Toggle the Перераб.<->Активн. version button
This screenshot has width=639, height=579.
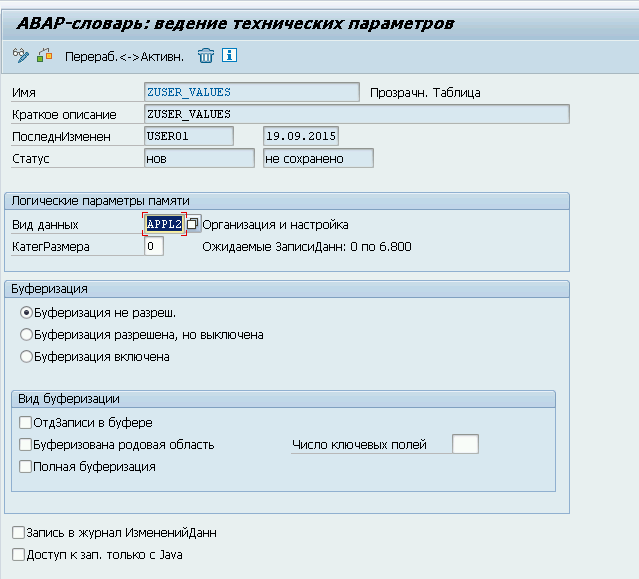[124, 57]
